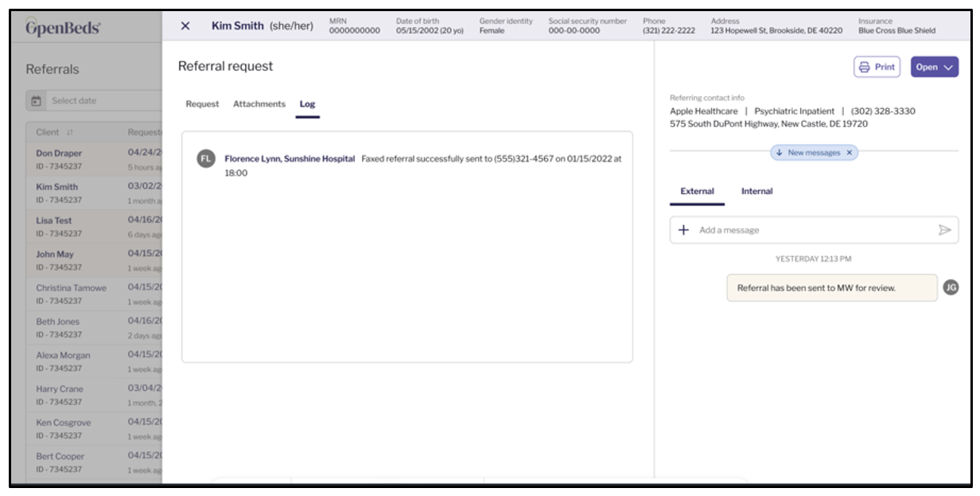Open the Select date picker

point(94,101)
